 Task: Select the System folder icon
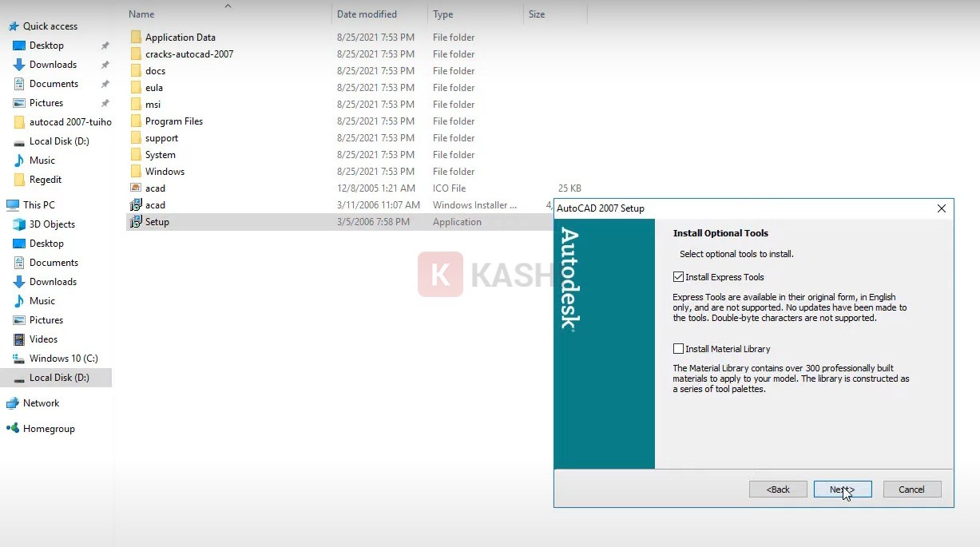[x=136, y=155]
